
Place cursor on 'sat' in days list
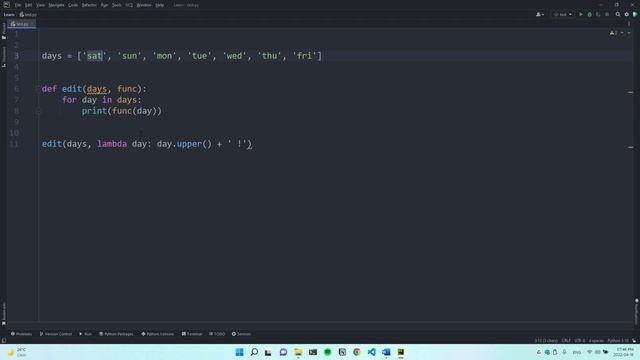pos(94,56)
